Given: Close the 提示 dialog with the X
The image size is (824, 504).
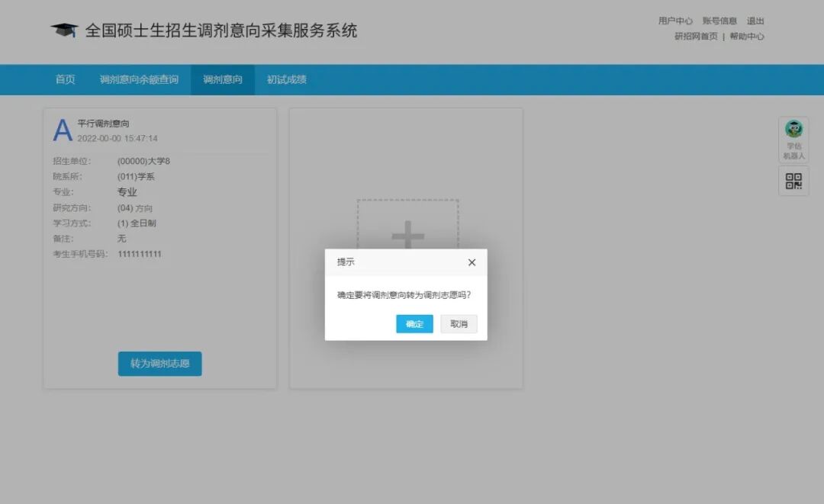Looking at the screenshot, I should coord(472,262).
